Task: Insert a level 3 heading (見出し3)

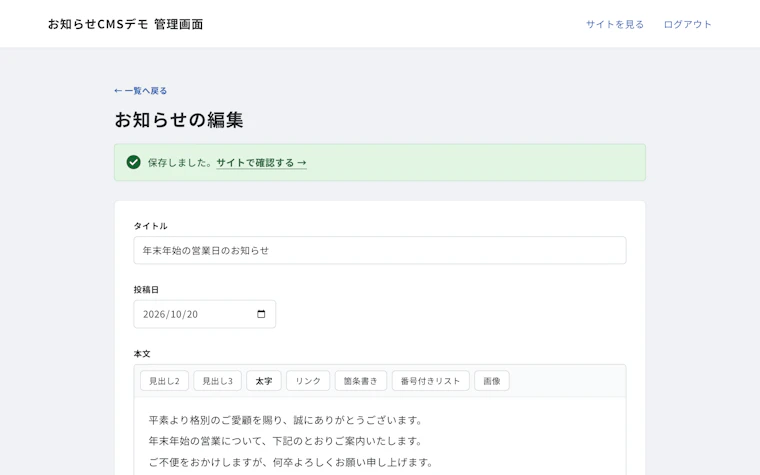Action: point(218,381)
